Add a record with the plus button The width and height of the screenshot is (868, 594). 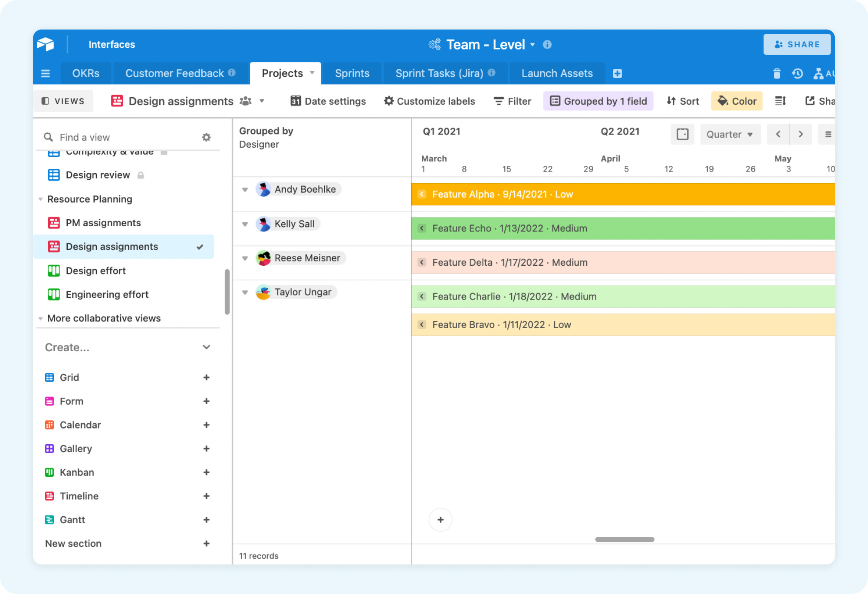click(x=441, y=519)
